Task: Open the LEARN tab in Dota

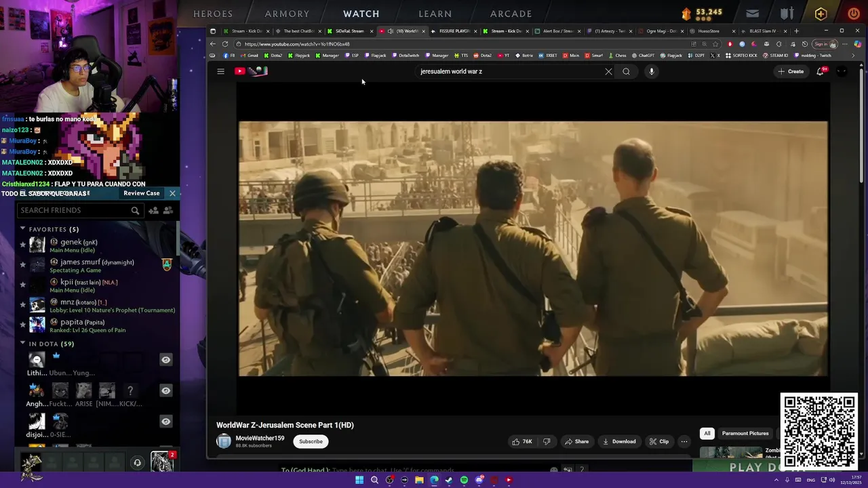Action: click(435, 14)
